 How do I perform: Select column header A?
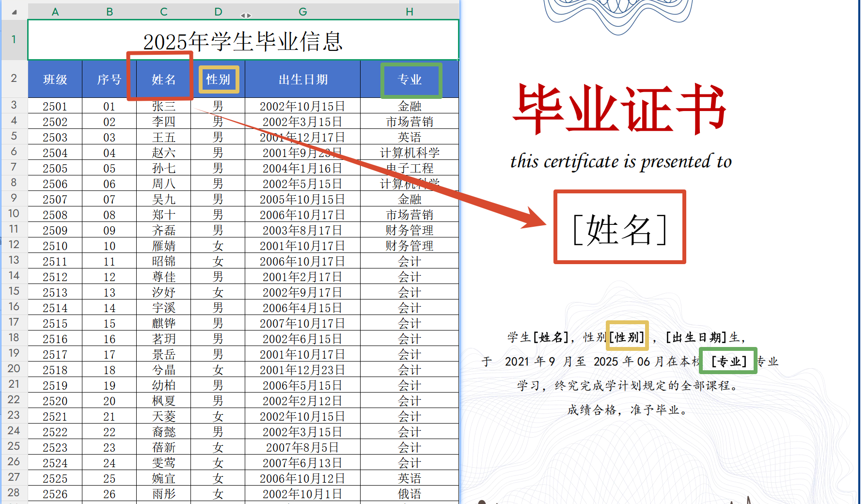click(x=55, y=11)
